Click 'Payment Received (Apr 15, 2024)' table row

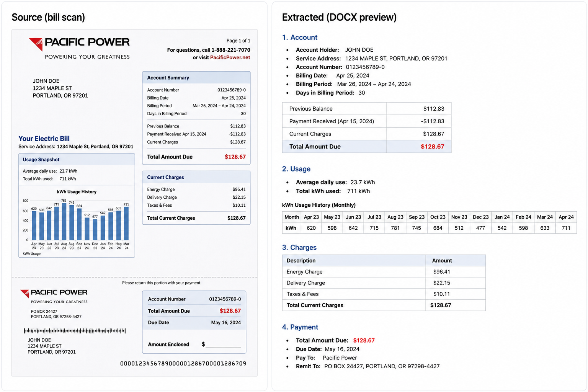pyautogui.click(x=367, y=121)
